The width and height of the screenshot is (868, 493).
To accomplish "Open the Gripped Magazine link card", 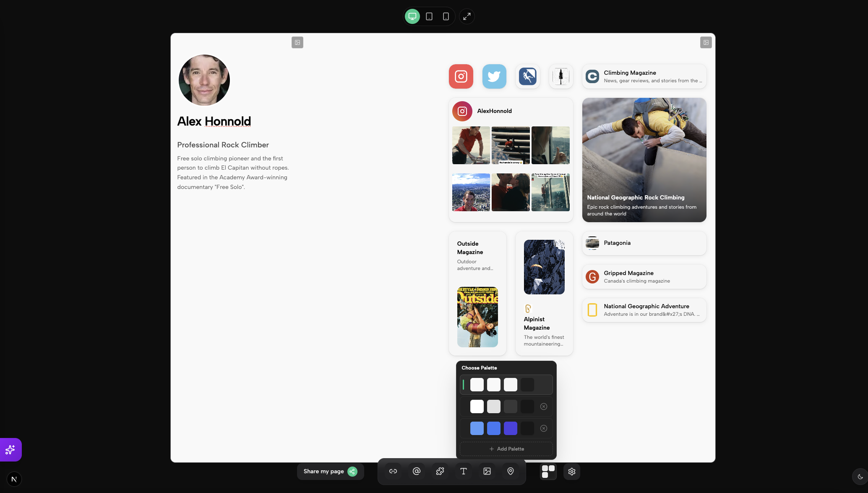I will 644,277.
